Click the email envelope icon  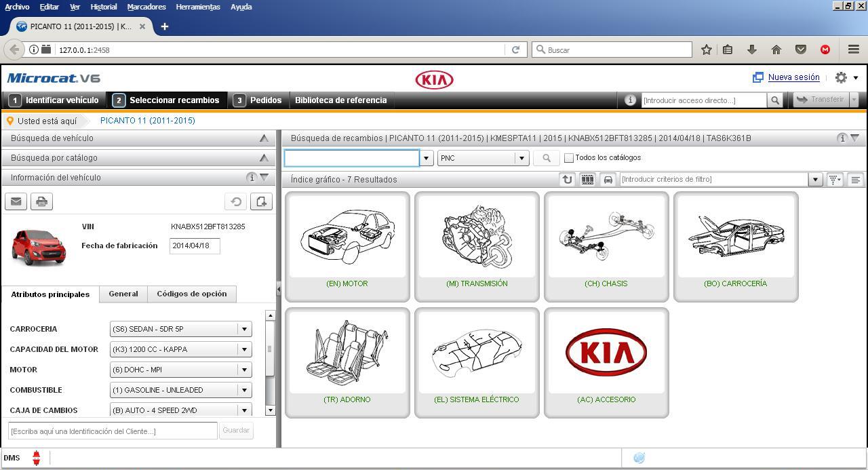[16, 201]
